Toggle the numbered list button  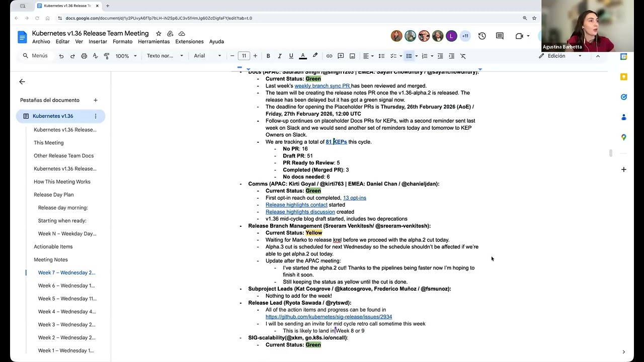tap(425, 56)
